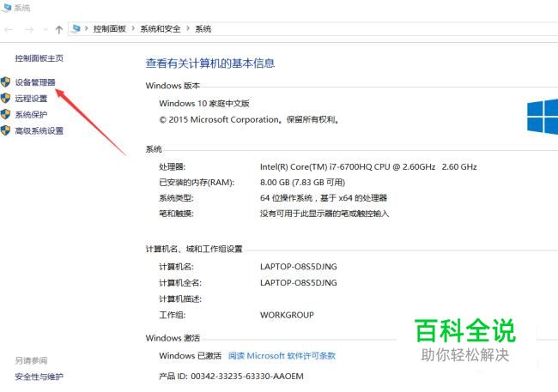Expand the chevron before 控制面板

click(87, 29)
